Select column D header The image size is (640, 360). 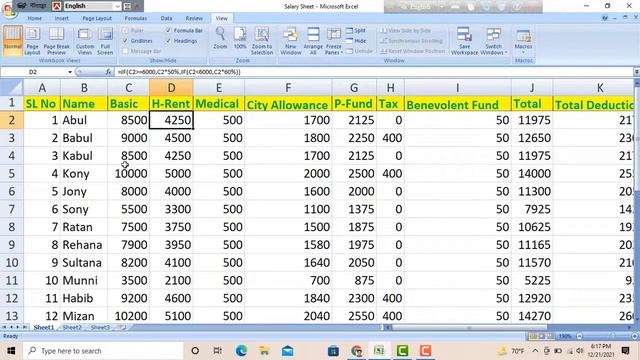coord(171,87)
